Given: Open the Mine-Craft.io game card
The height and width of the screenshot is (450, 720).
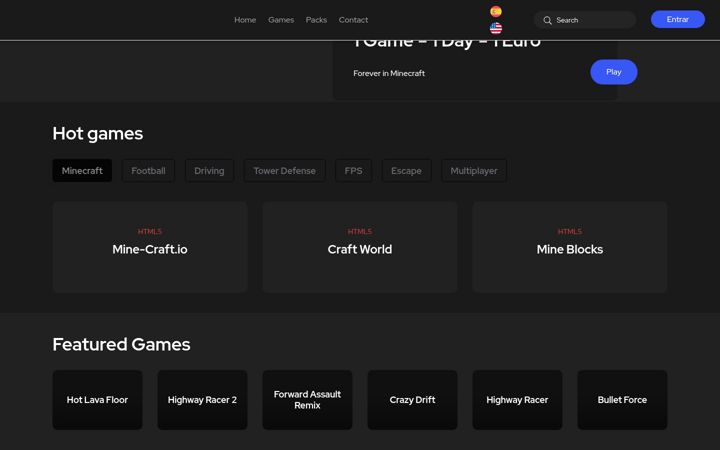Looking at the screenshot, I should coord(150,247).
